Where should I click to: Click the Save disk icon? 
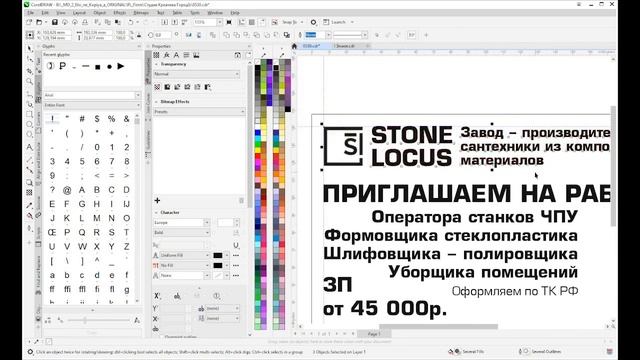(x=54, y=22)
